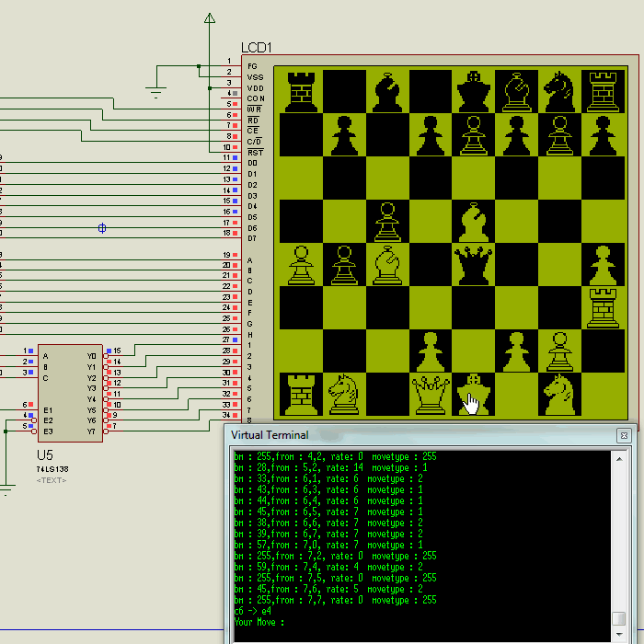Select the lone rook on the right edge
644x644 pixels.
(603, 307)
